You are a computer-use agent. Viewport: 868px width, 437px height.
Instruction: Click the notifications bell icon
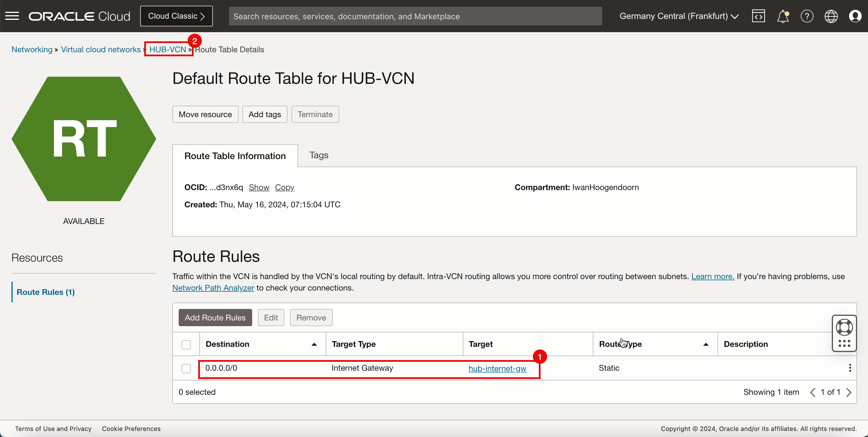pyautogui.click(x=783, y=16)
